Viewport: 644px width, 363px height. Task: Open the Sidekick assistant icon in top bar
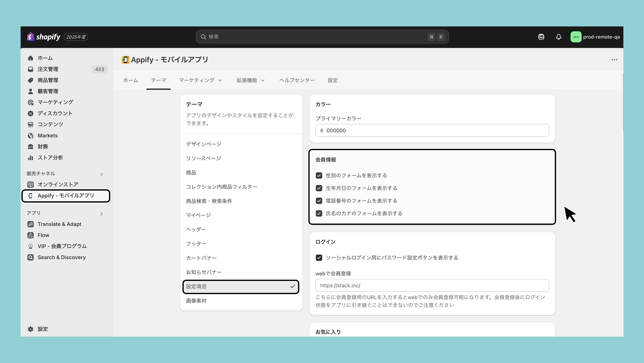point(541,37)
